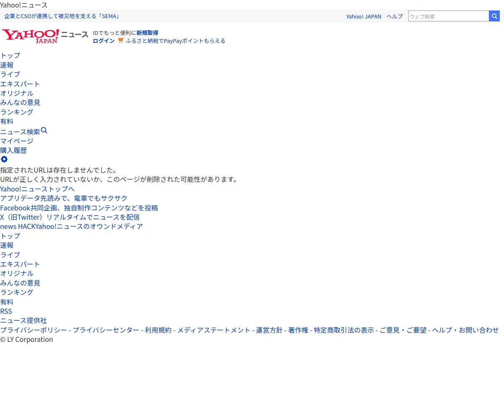Open ニュース提供社 link

tap(24, 321)
